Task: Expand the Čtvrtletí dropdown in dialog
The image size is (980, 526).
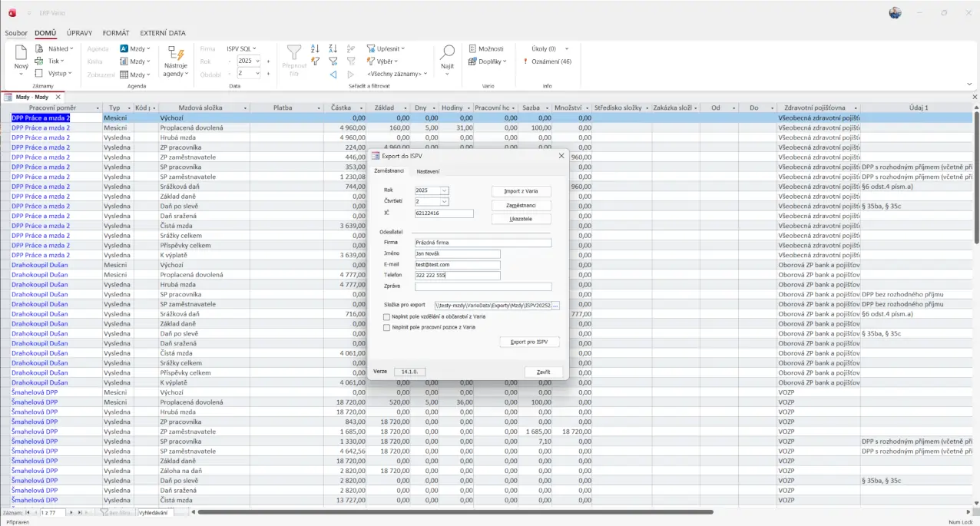Action: click(x=445, y=202)
